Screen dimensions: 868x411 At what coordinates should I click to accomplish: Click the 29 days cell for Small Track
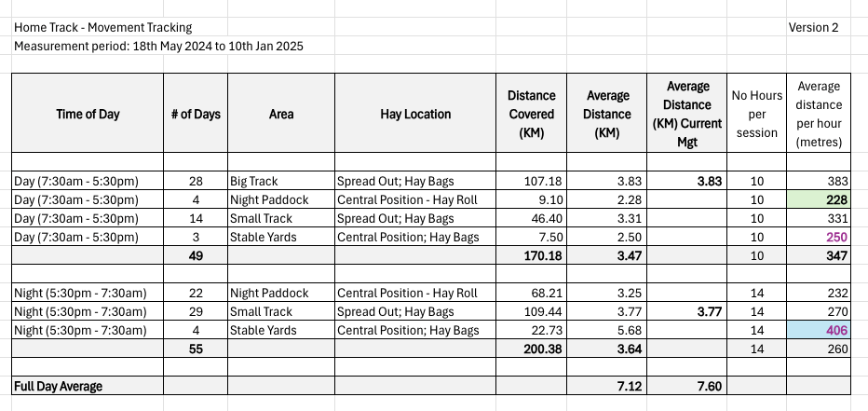point(196,311)
